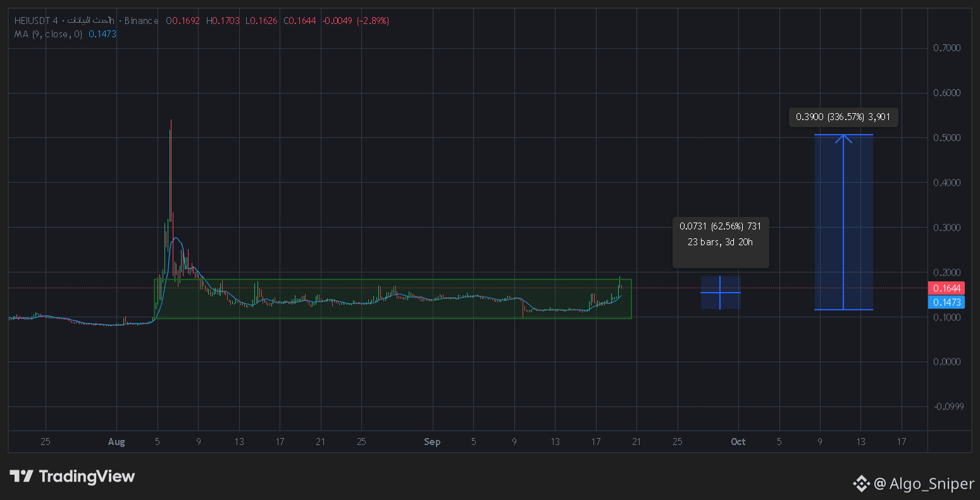The width and height of the screenshot is (980, 500).
Task: Select the blue 0.1473 MA price label
Action: tap(946, 302)
